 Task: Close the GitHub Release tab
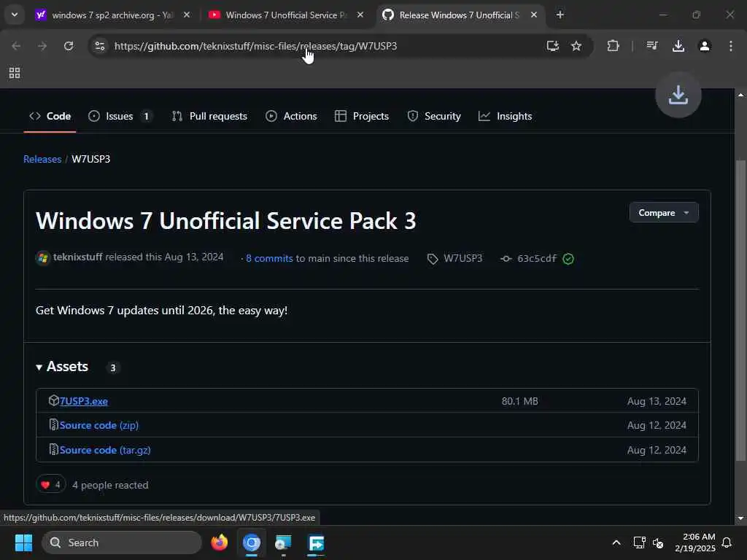(533, 15)
